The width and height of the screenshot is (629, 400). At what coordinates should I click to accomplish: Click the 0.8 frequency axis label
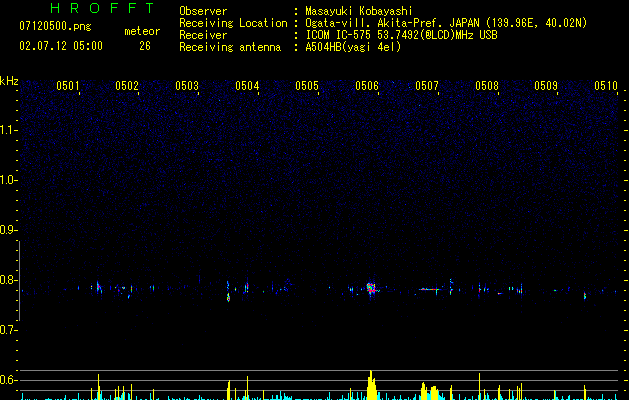click(8, 280)
